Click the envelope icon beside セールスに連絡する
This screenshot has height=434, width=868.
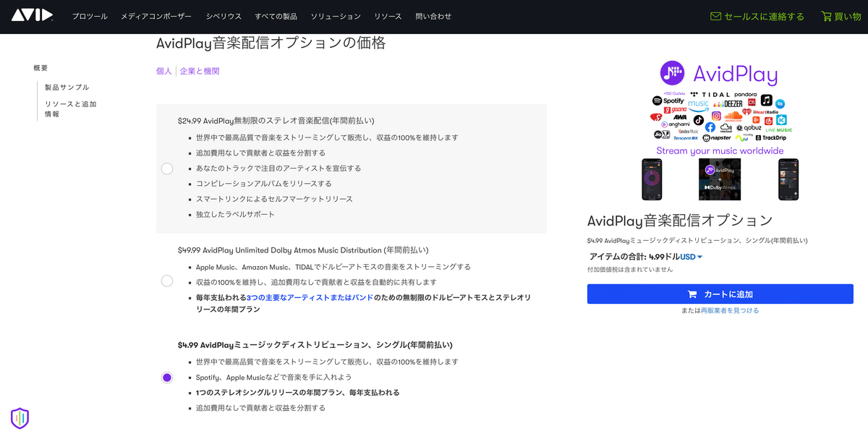(715, 16)
